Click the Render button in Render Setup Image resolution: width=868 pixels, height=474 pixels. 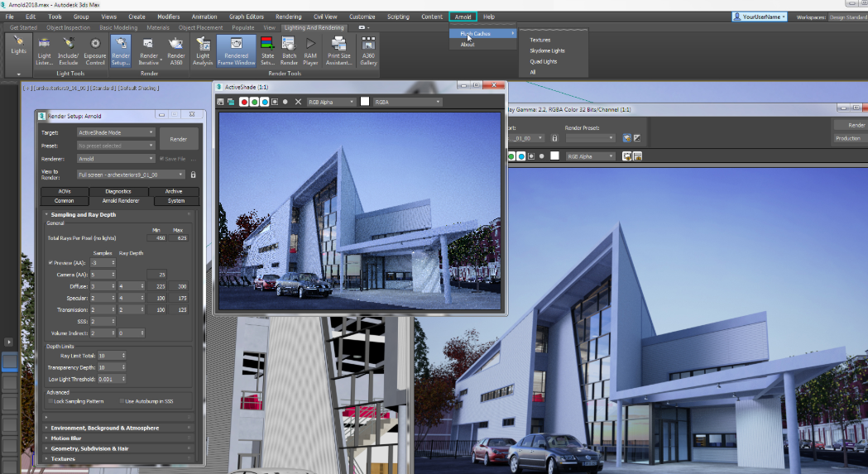(x=178, y=139)
